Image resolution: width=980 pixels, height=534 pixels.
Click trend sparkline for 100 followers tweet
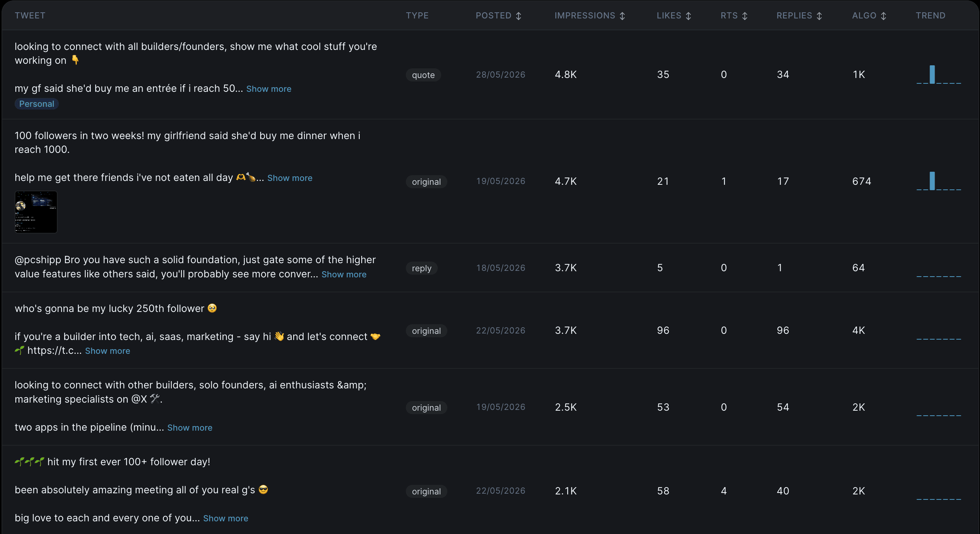pyautogui.click(x=938, y=181)
